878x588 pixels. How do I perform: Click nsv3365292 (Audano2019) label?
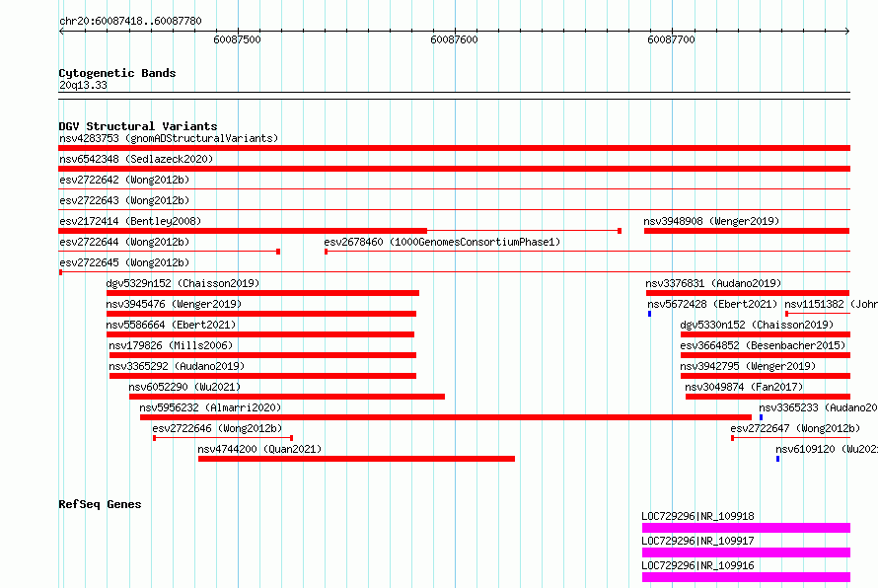177,366
